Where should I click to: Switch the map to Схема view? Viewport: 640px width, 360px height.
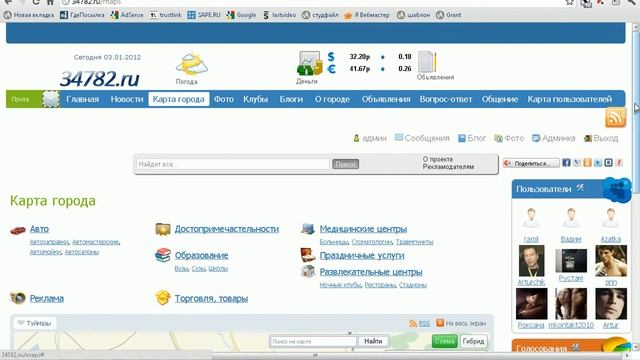pos(444,341)
